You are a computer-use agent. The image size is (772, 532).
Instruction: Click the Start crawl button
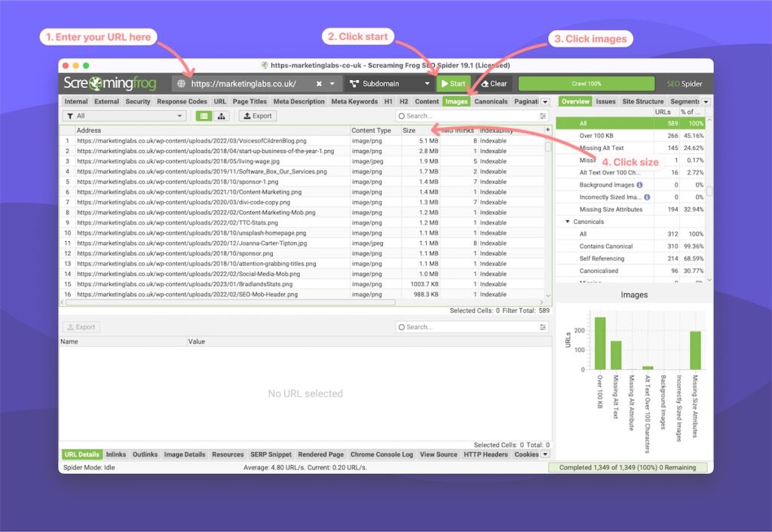453,84
